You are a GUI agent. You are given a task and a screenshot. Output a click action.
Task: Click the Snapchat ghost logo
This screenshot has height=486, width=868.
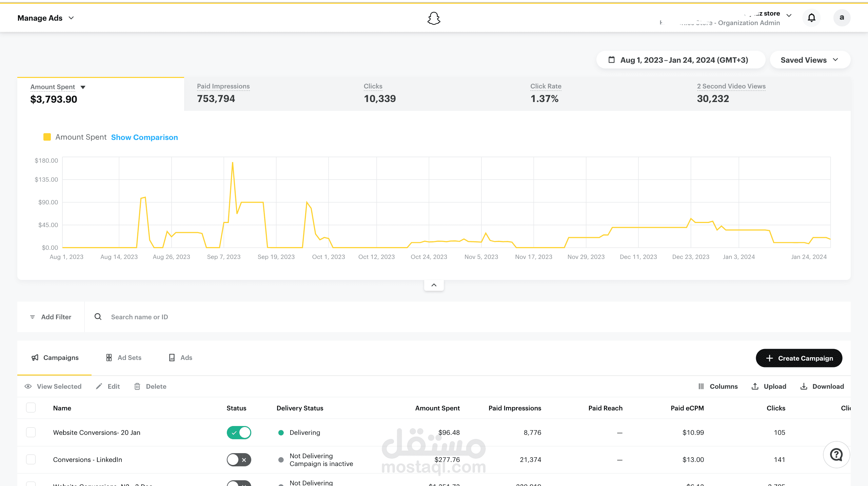pyautogui.click(x=434, y=18)
